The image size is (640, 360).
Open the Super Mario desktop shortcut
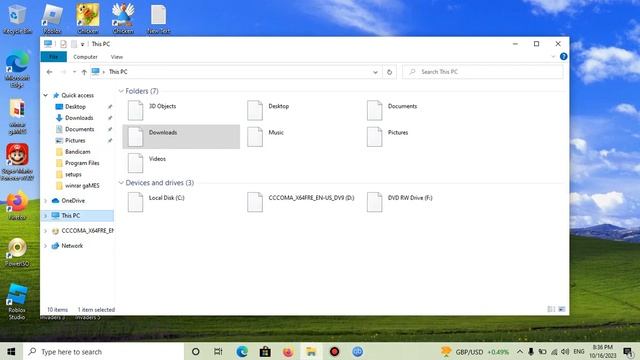[x=17, y=162]
